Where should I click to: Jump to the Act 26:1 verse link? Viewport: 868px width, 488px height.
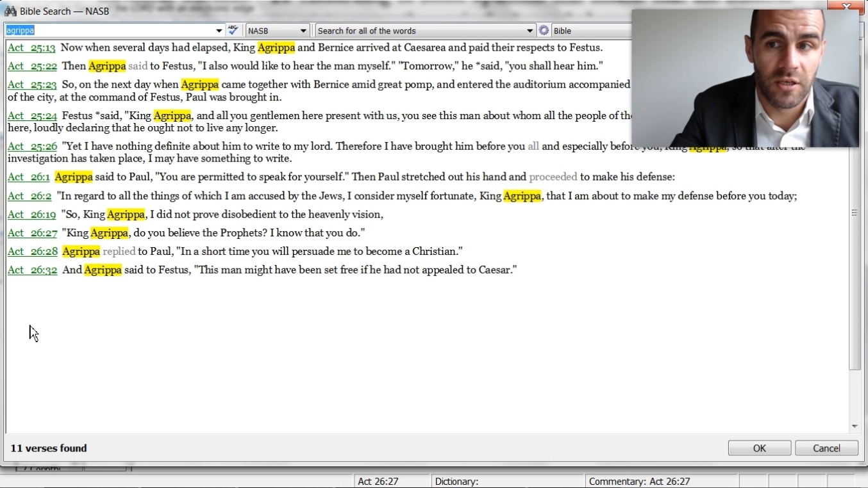tap(29, 177)
